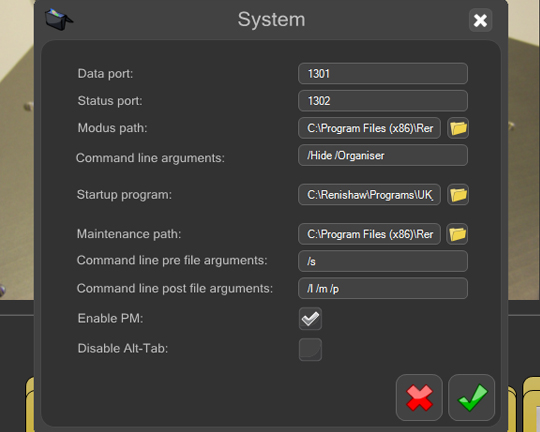Enable the Disable Alt-Tab checkbox
The width and height of the screenshot is (540, 432).
click(310, 349)
